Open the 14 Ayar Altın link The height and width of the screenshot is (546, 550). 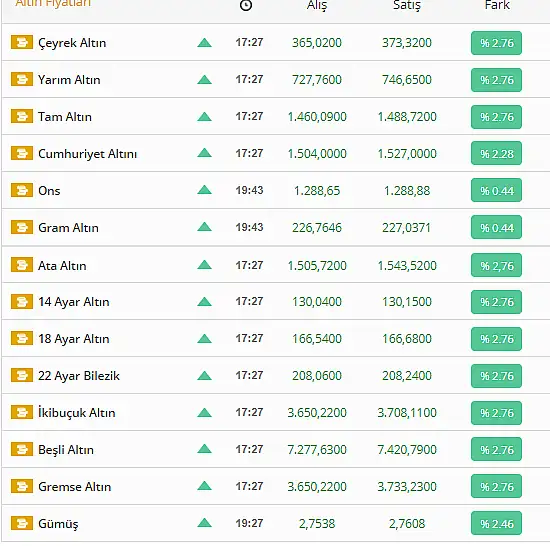pos(74,302)
